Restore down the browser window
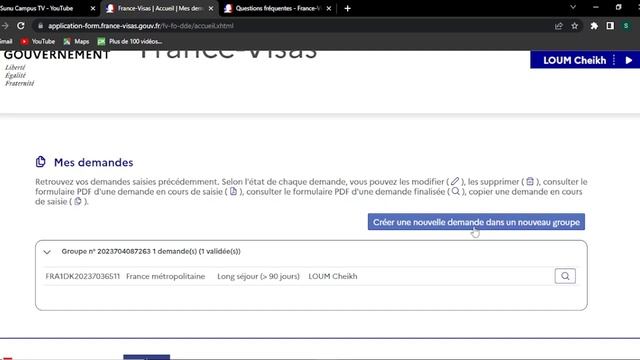Image resolution: width=640 pixels, height=360 pixels. click(619, 7)
